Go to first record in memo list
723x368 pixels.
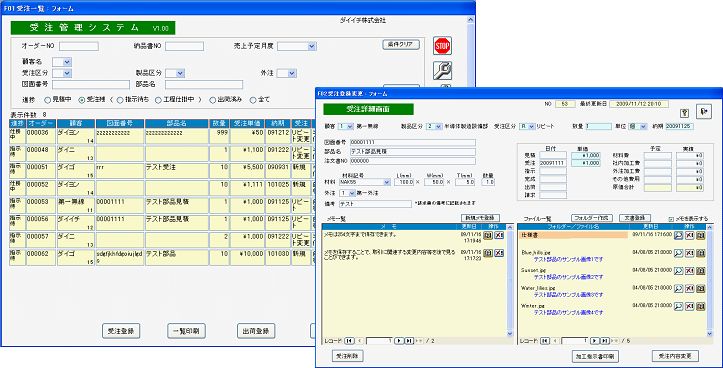point(349,341)
